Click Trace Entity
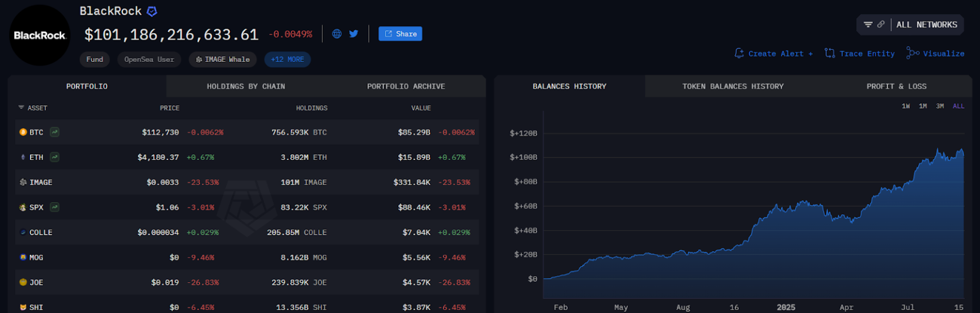 859,54
